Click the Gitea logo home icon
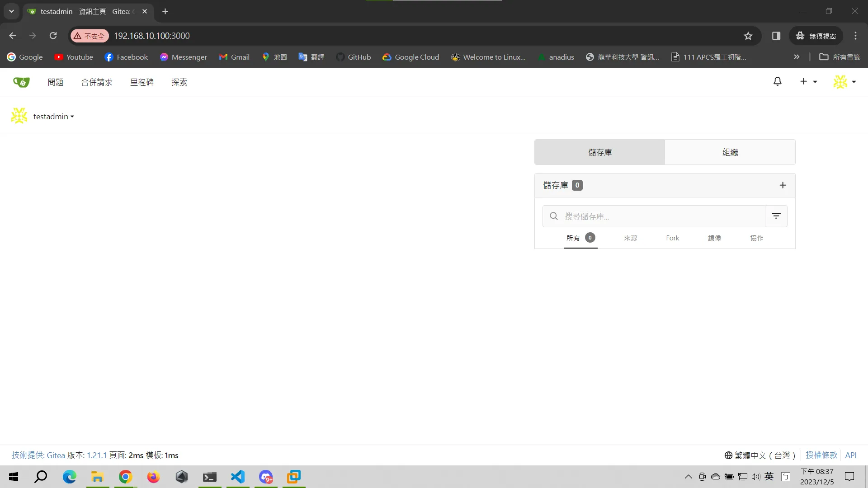The image size is (868, 488). tap(21, 82)
